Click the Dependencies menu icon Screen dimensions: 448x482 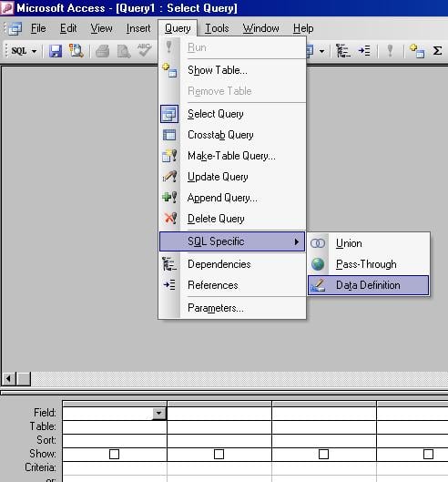click(169, 264)
